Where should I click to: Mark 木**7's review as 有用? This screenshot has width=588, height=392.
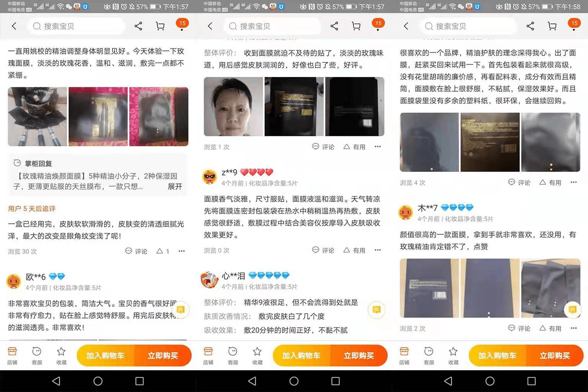pyautogui.click(x=550, y=328)
